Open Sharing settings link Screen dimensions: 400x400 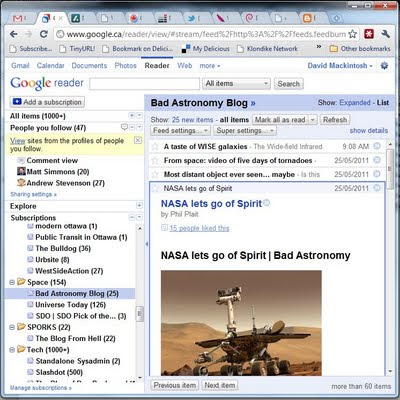33,194
